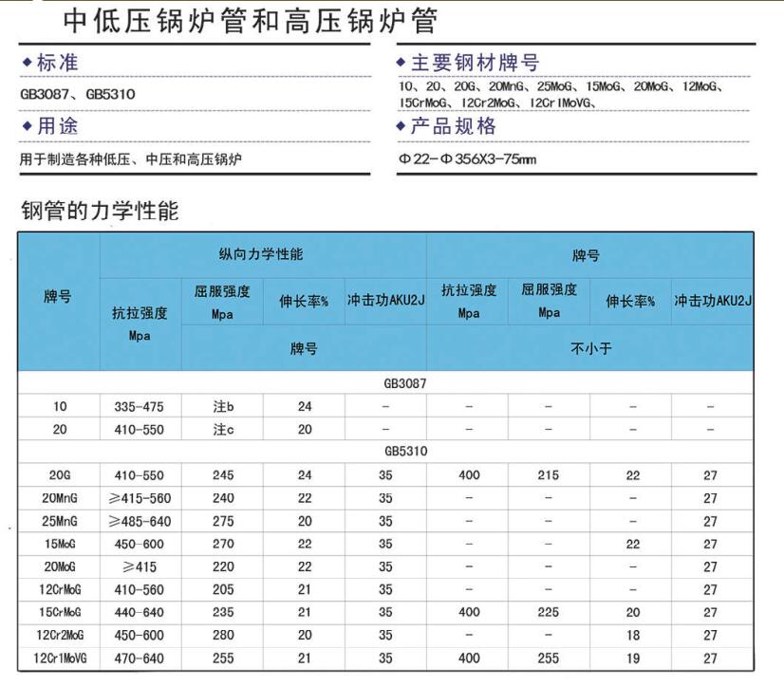This screenshot has width=784, height=686.
Task: Click the 不小于 header cell
Action: pos(590,348)
